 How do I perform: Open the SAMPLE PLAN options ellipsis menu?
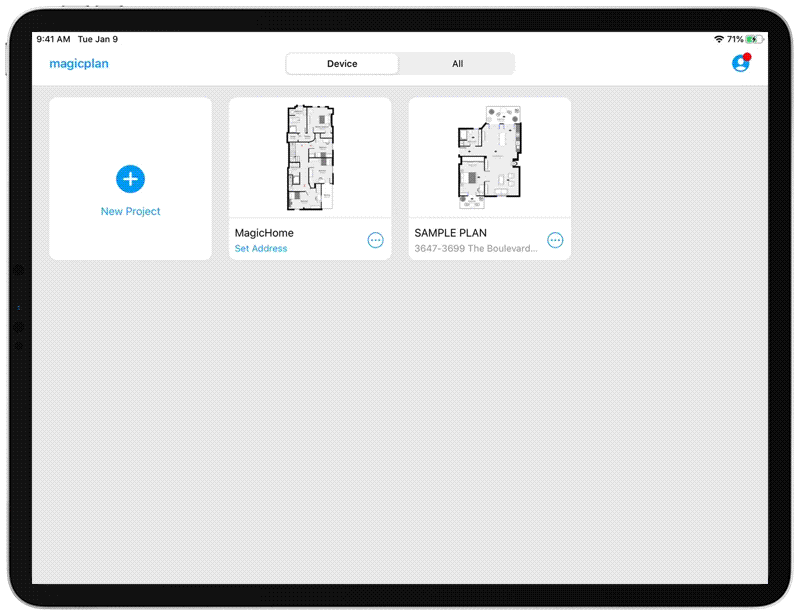(x=555, y=240)
